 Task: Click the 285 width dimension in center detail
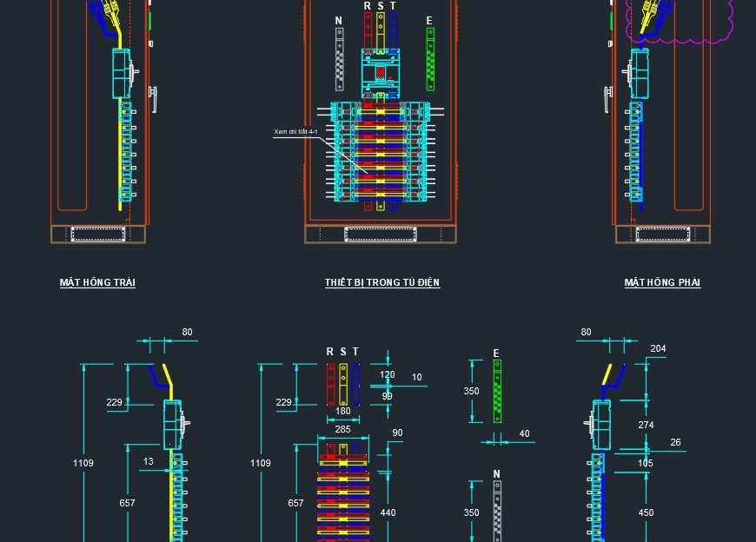tap(342, 429)
